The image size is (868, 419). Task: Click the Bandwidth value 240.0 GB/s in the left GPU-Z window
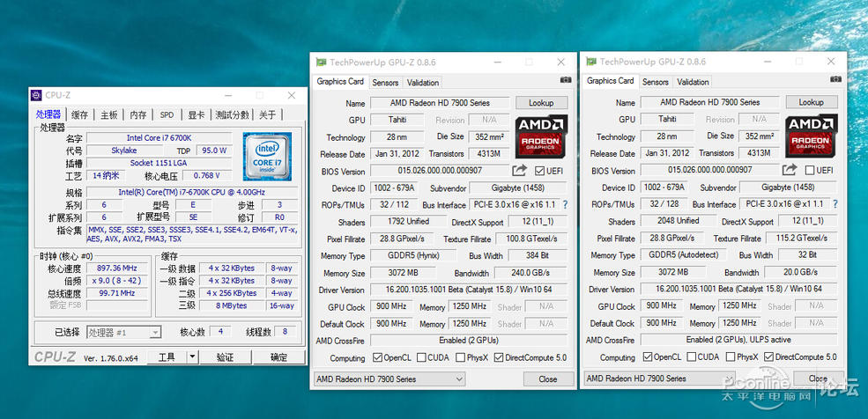pos(530,273)
